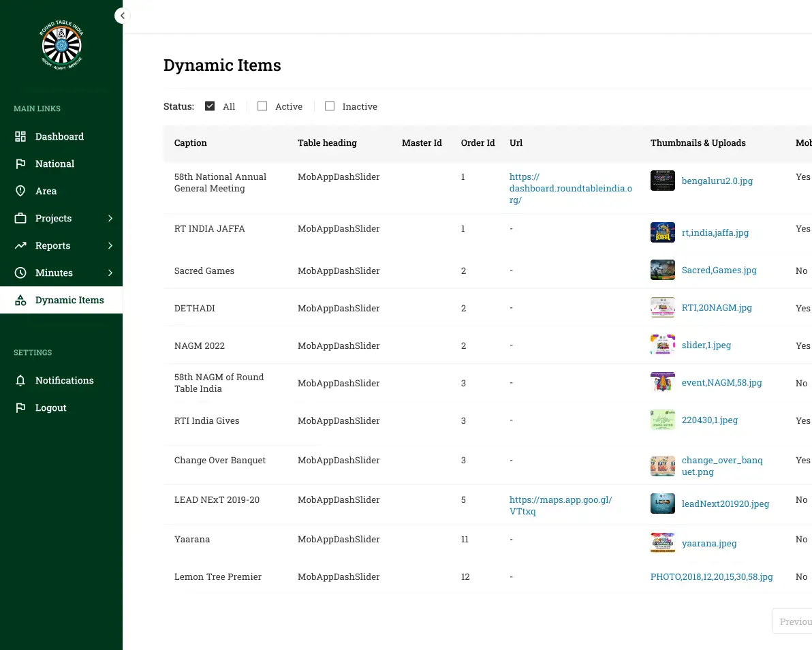Click the NAGM 2022 row thumbnail

[662, 345]
